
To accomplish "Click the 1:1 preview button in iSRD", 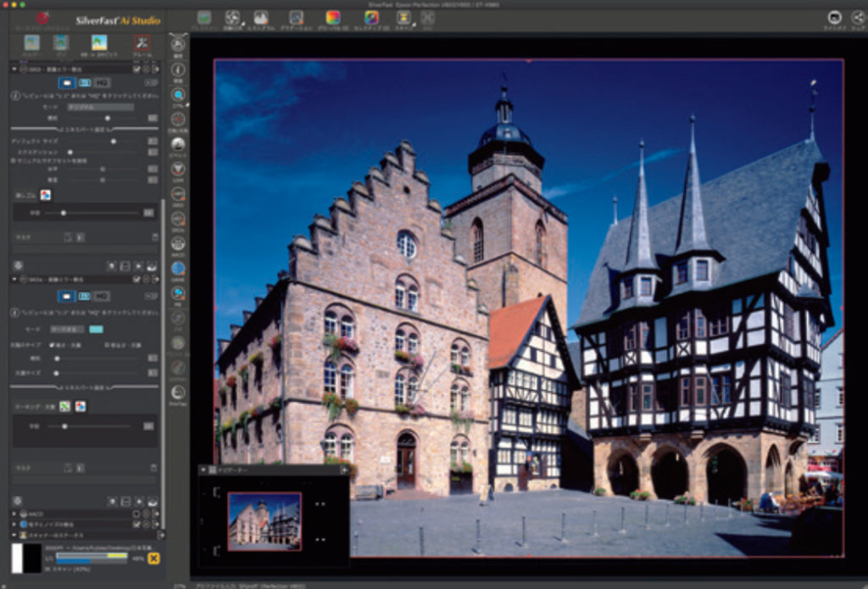I will tap(84, 82).
